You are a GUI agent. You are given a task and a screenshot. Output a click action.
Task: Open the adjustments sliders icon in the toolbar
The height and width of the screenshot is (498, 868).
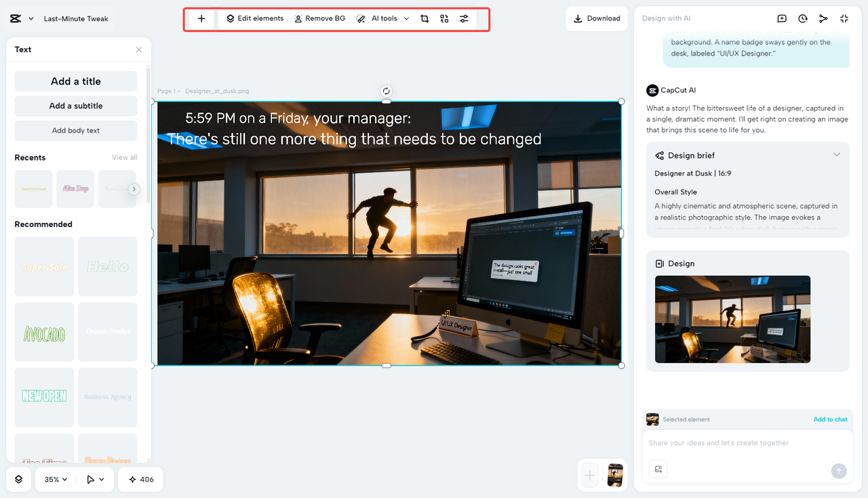pos(464,18)
